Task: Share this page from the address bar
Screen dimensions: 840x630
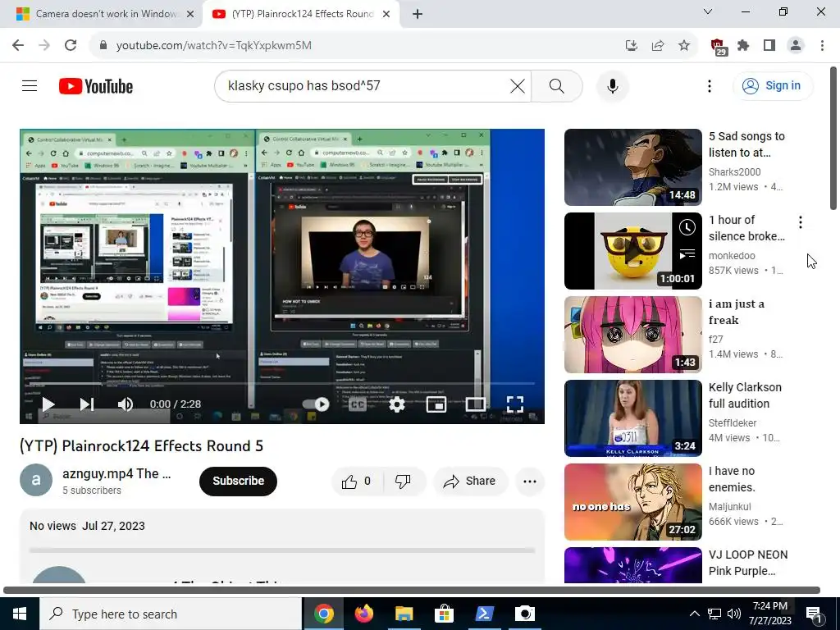Action: pyautogui.click(x=658, y=45)
